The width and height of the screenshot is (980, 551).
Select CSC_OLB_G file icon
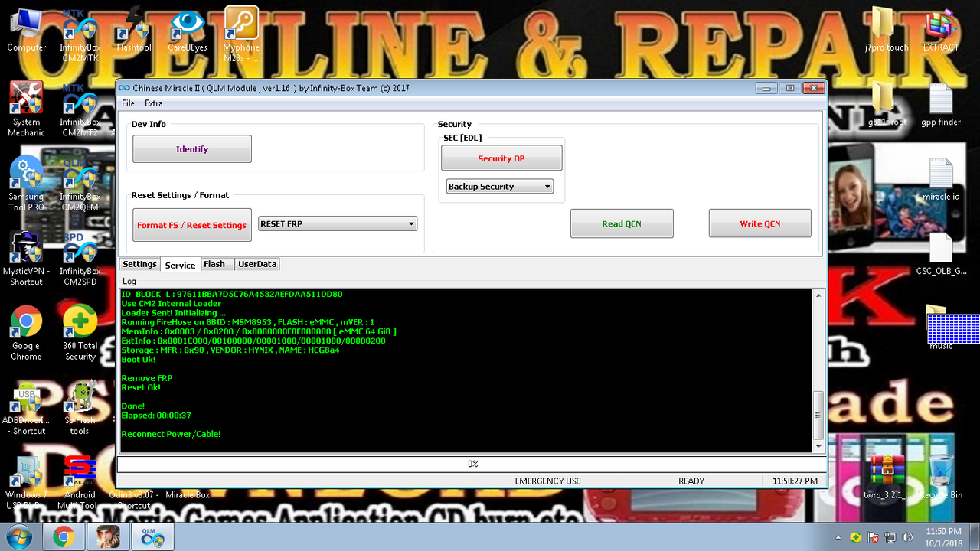(x=940, y=254)
